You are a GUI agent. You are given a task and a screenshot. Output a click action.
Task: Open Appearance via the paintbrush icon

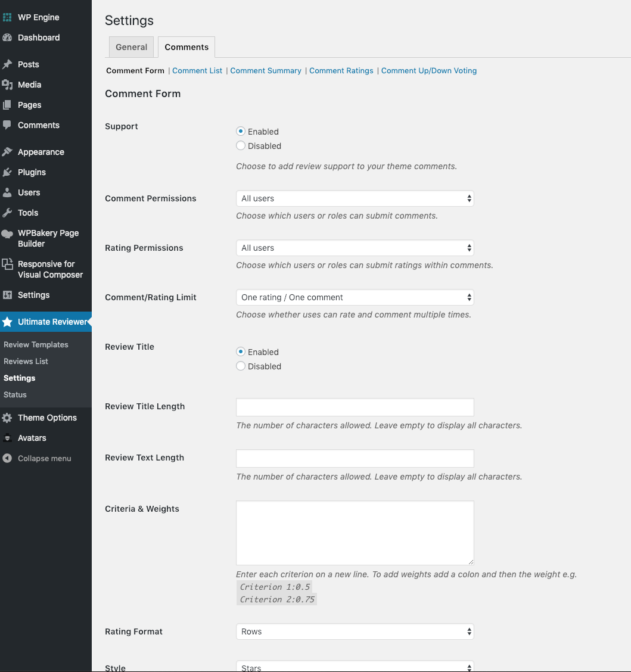coord(8,151)
